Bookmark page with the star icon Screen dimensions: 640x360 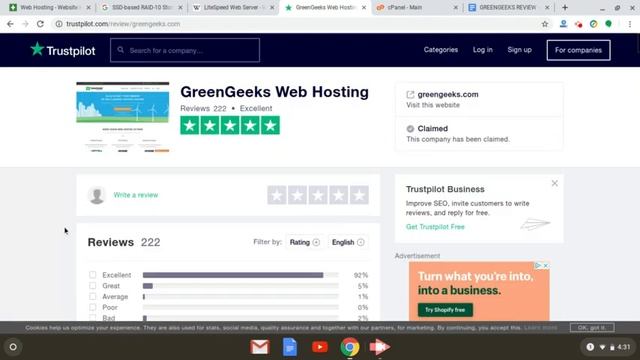(x=544, y=24)
